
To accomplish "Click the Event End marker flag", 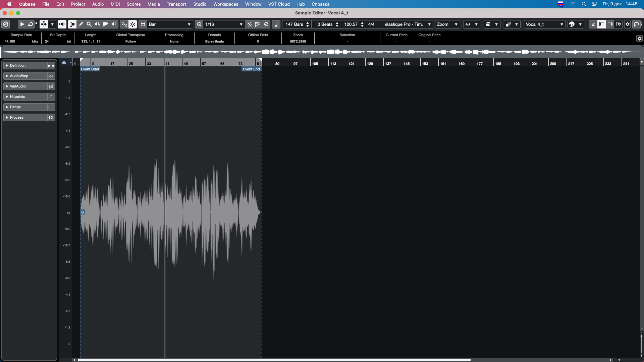I will pyautogui.click(x=251, y=69).
